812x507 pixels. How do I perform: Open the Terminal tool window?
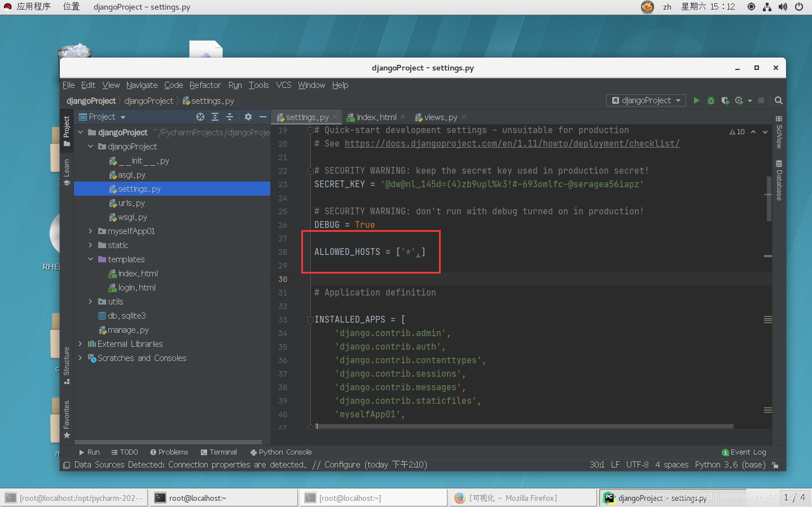[x=219, y=452]
